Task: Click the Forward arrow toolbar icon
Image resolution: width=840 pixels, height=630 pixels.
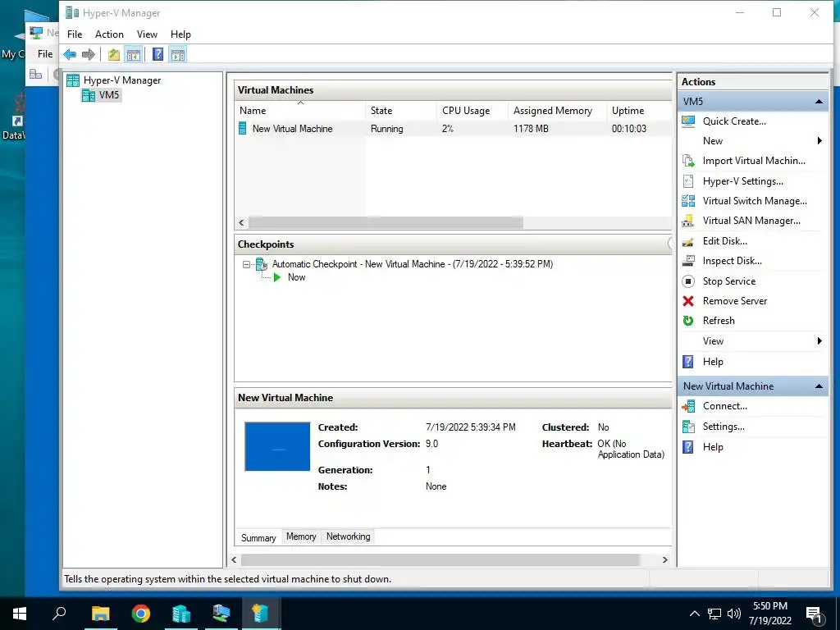Action: (x=89, y=54)
